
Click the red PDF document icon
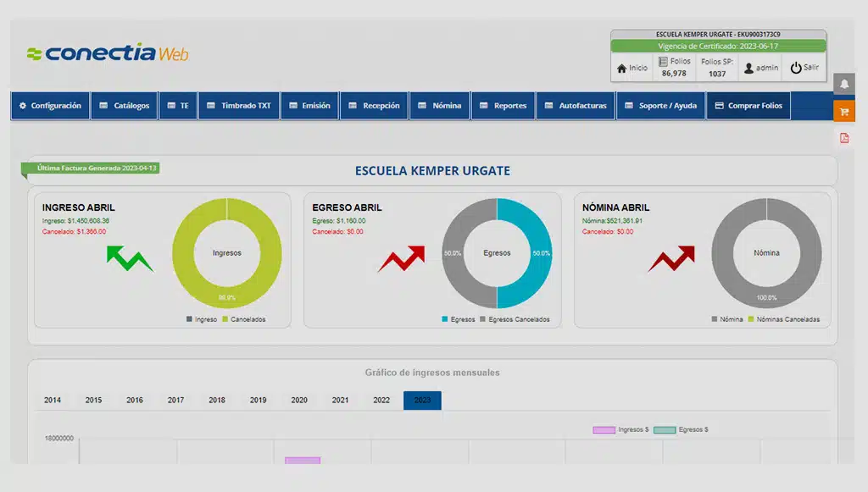click(x=844, y=138)
